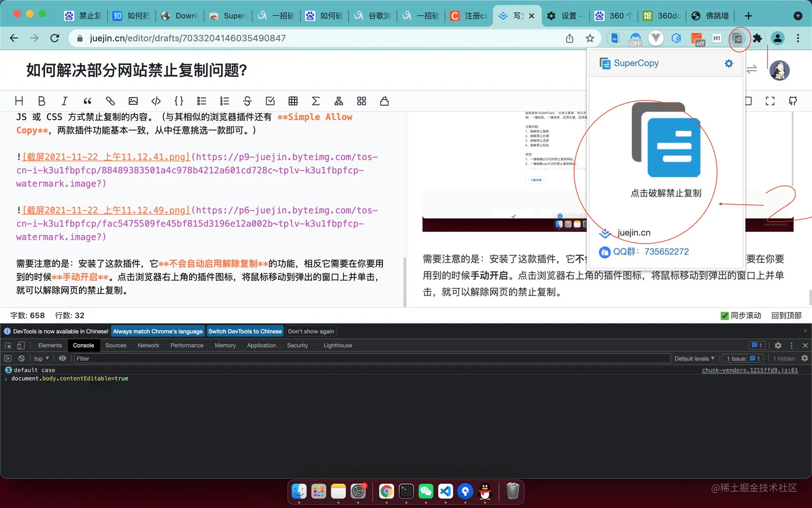Toggle the device emulation toolbar in DevTools
Image resolution: width=812 pixels, height=508 pixels.
pyautogui.click(x=20, y=345)
